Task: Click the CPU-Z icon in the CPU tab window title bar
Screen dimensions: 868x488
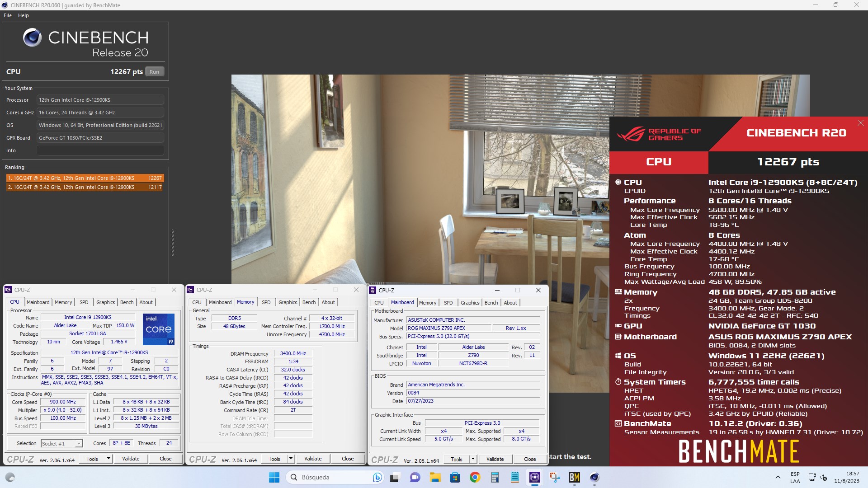Action: 8,290
